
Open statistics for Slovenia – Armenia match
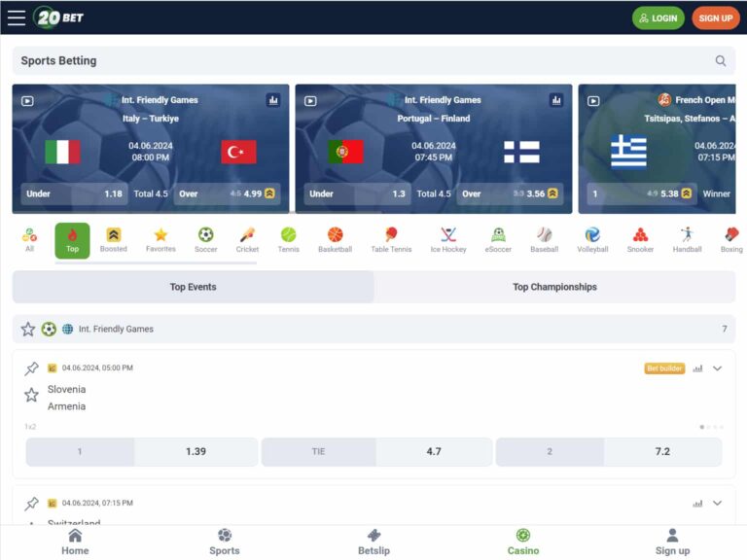tap(697, 368)
